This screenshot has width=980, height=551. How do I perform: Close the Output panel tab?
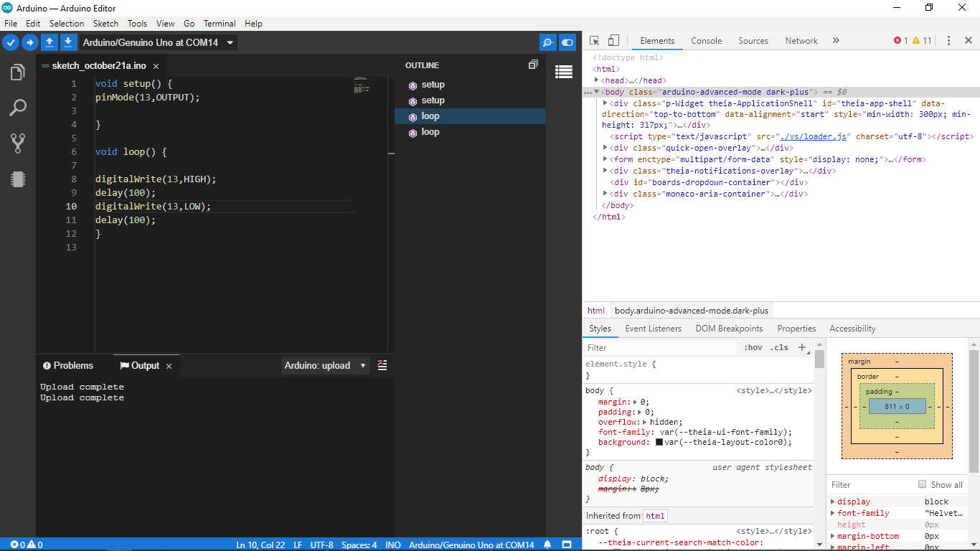(169, 366)
